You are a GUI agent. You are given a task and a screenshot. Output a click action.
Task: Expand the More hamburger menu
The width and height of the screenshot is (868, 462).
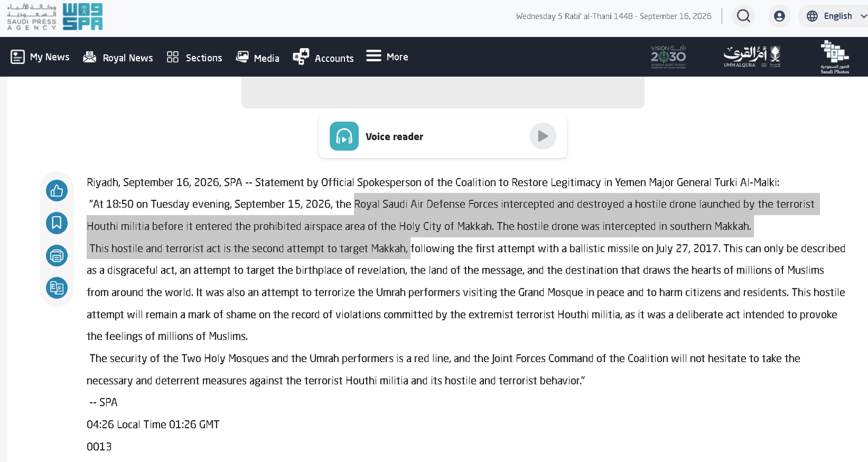[x=387, y=56]
